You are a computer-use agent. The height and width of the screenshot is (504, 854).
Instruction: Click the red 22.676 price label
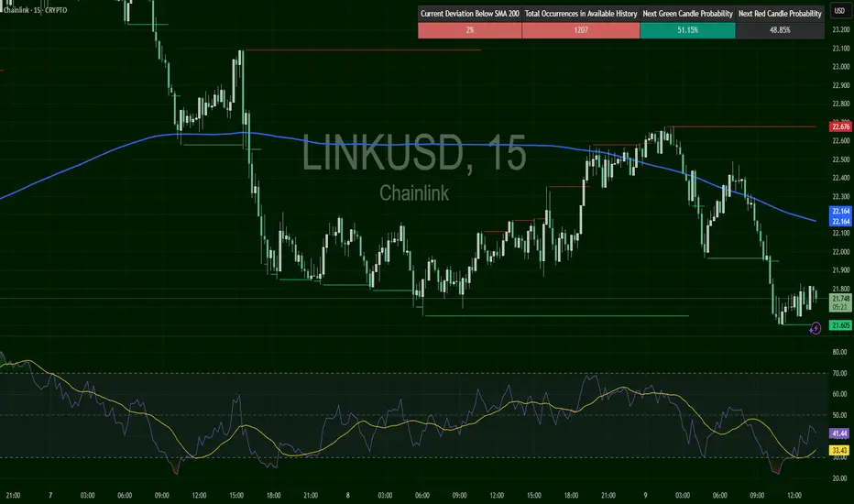coord(840,127)
